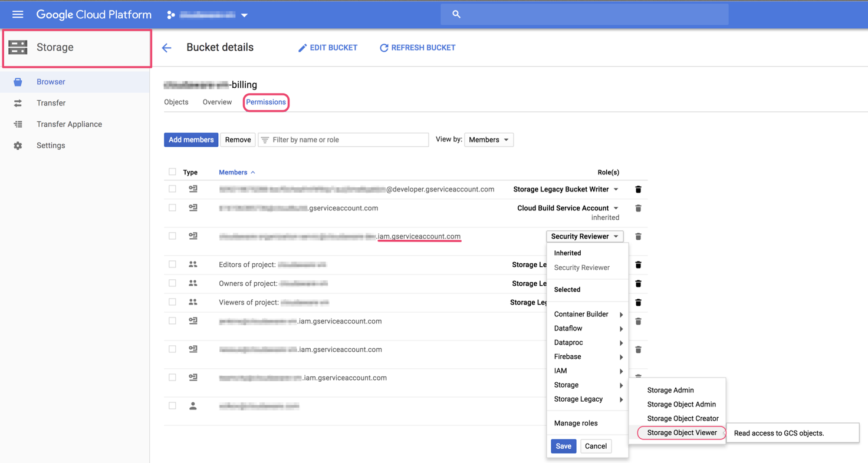This screenshot has height=463, width=868.
Task: Open the hamburger navigation menu
Action: coord(18,14)
